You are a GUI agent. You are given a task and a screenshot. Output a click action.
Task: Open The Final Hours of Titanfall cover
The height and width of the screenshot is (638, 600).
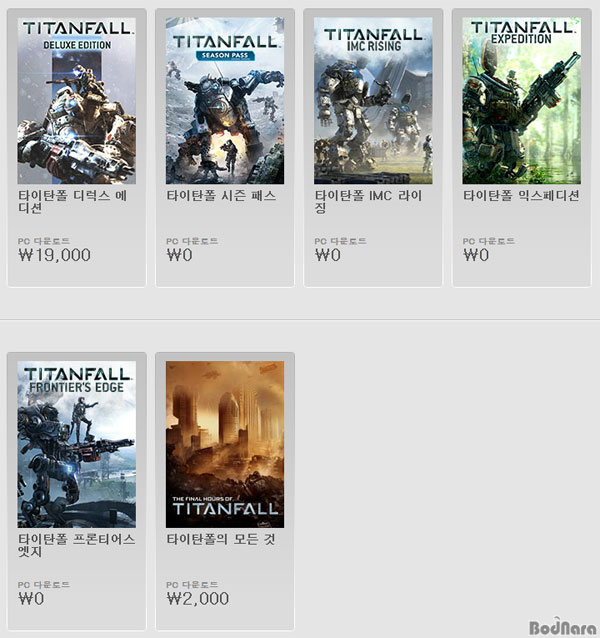coord(225,444)
